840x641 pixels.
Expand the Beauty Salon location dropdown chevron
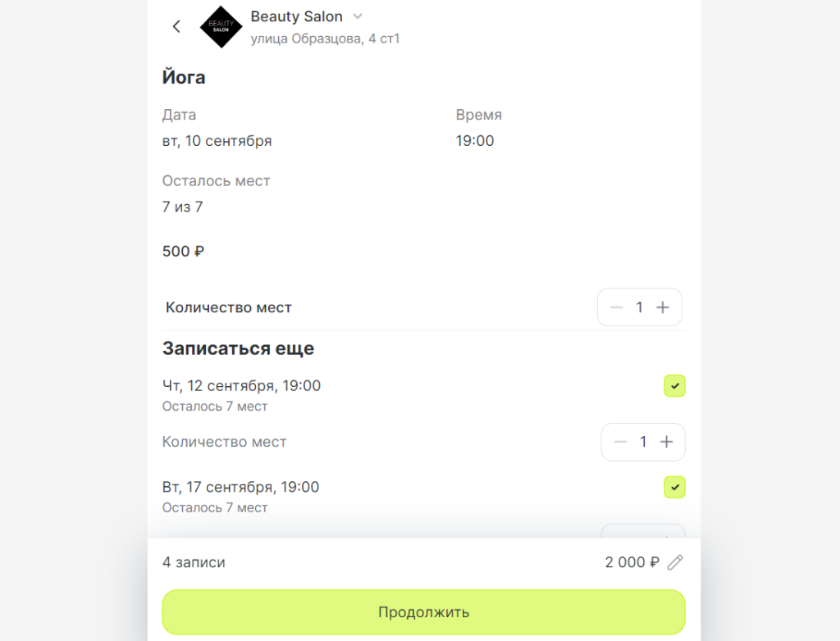coord(358,16)
